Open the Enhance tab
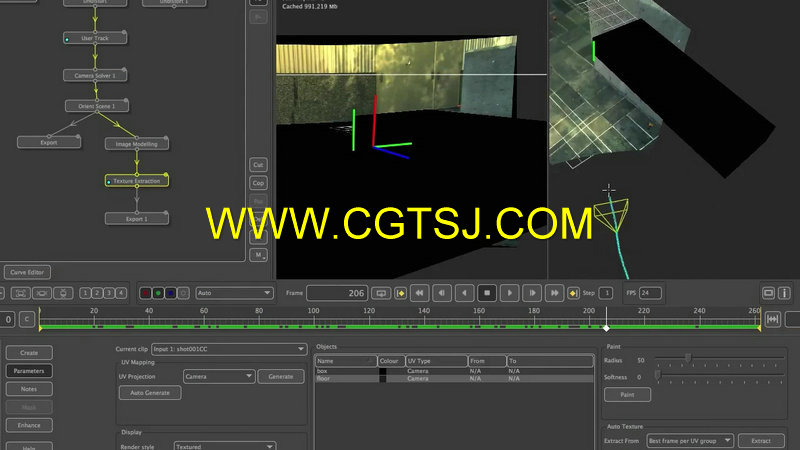Screen dimensions: 800x450 29,425
